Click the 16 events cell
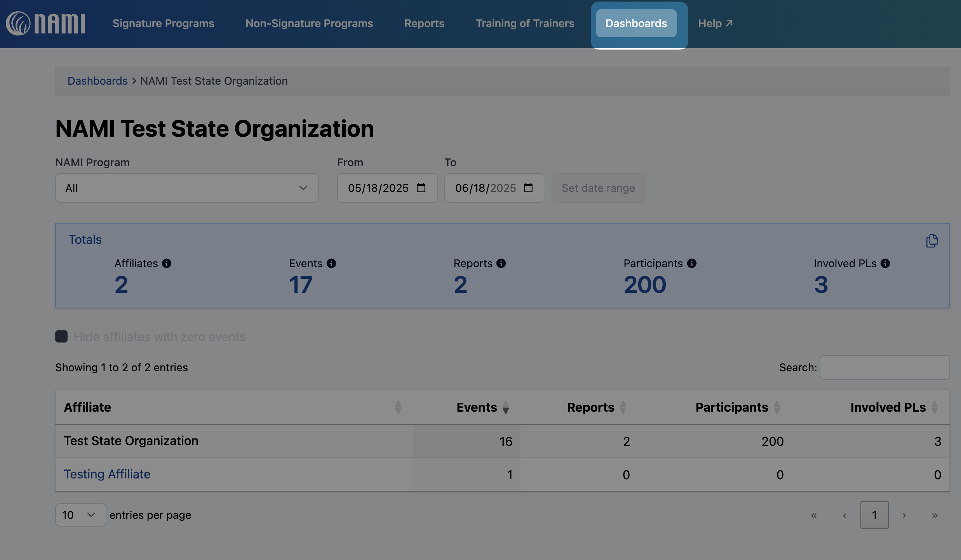 (x=466, y=441)
